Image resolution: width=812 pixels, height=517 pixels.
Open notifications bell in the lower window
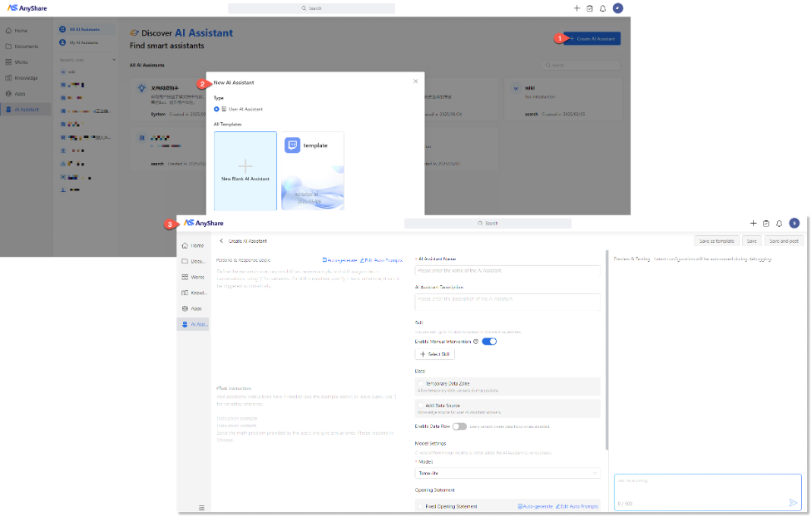tap(780, 223)
